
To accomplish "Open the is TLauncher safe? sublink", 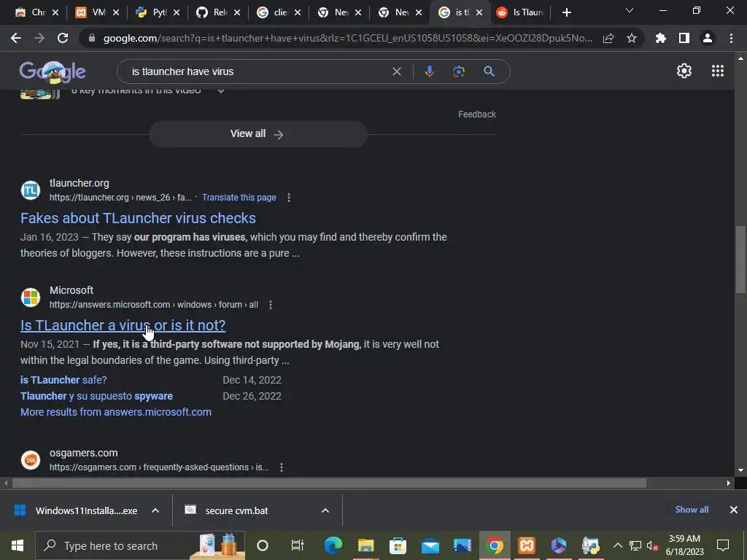I will (63, 380).
